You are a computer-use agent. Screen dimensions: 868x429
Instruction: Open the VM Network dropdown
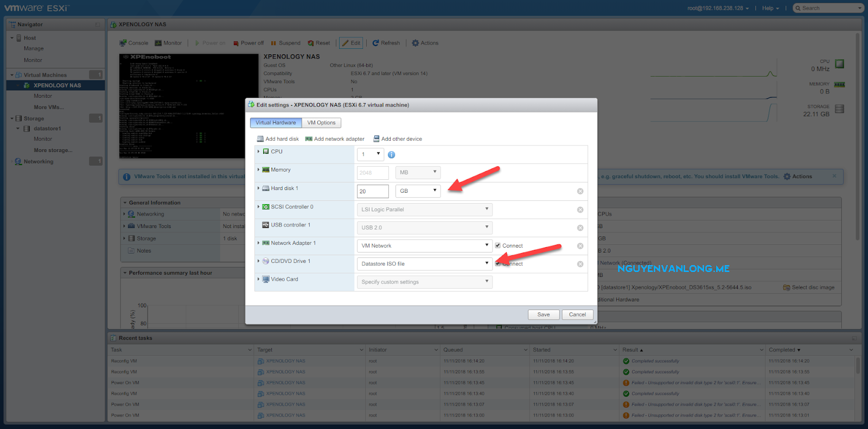click(425, 246)
